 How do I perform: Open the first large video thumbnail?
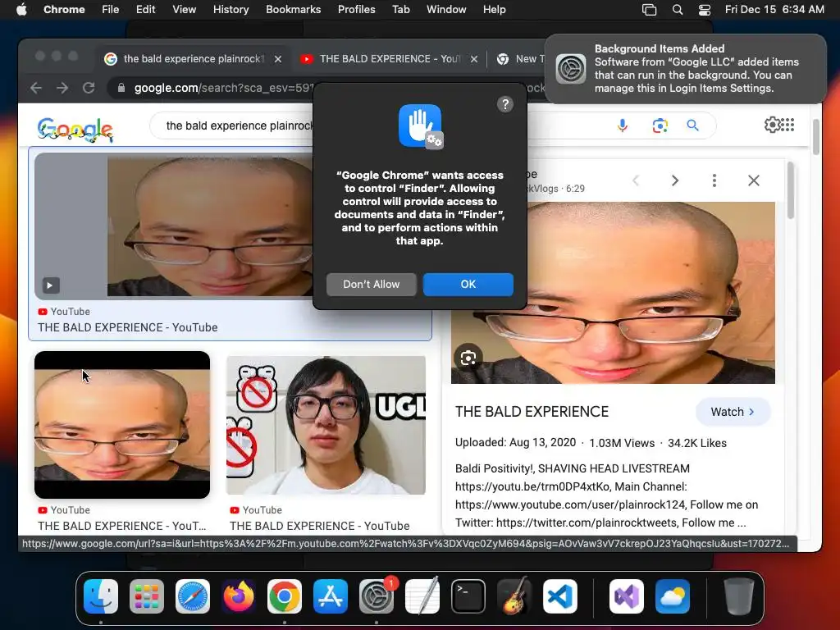[174, 226]
